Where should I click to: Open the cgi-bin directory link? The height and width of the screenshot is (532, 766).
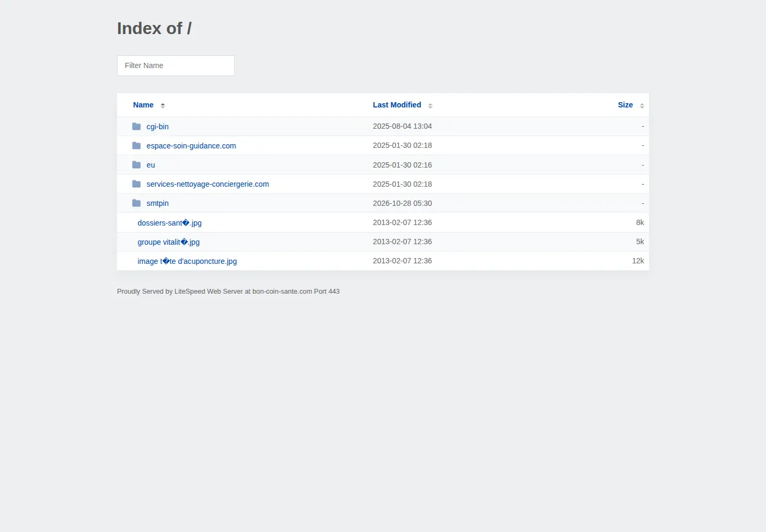(157, 127)
